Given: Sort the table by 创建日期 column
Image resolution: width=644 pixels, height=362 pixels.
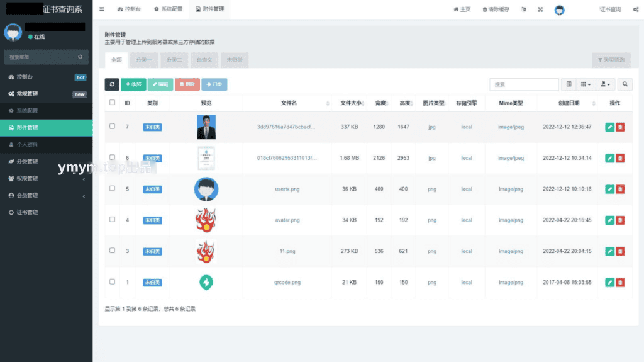Looking at the screenshot, I should point(569,103).
